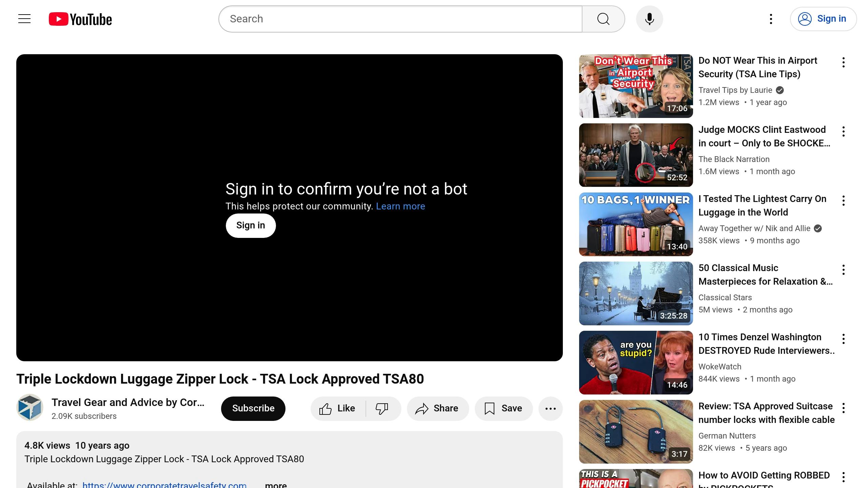Click 4.8K views 10 years ago text

point(77,445)
